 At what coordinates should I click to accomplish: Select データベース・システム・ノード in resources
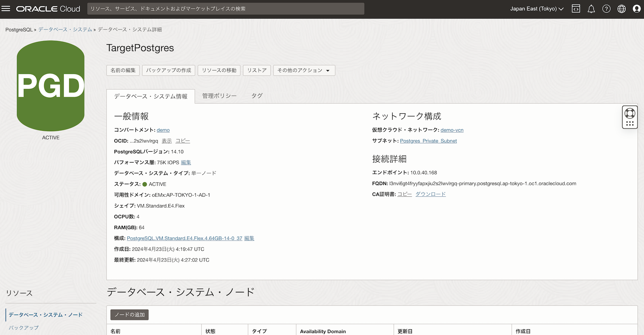(45, 315)
